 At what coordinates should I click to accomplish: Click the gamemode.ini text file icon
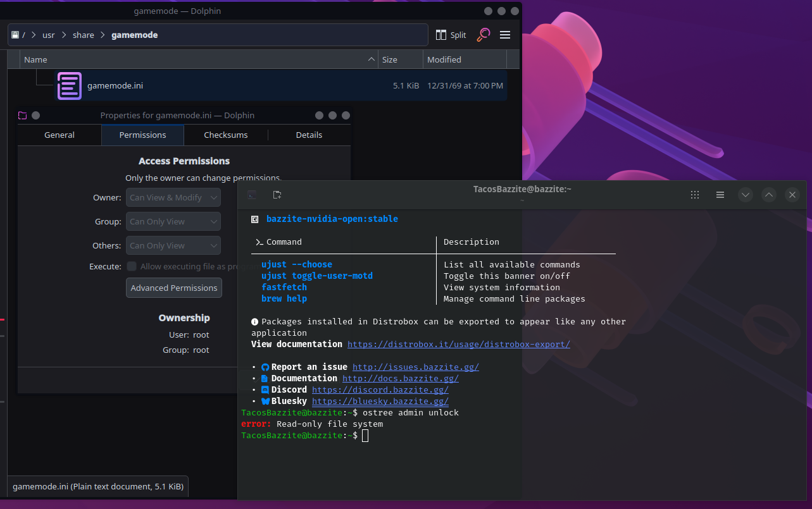[70, 86]
